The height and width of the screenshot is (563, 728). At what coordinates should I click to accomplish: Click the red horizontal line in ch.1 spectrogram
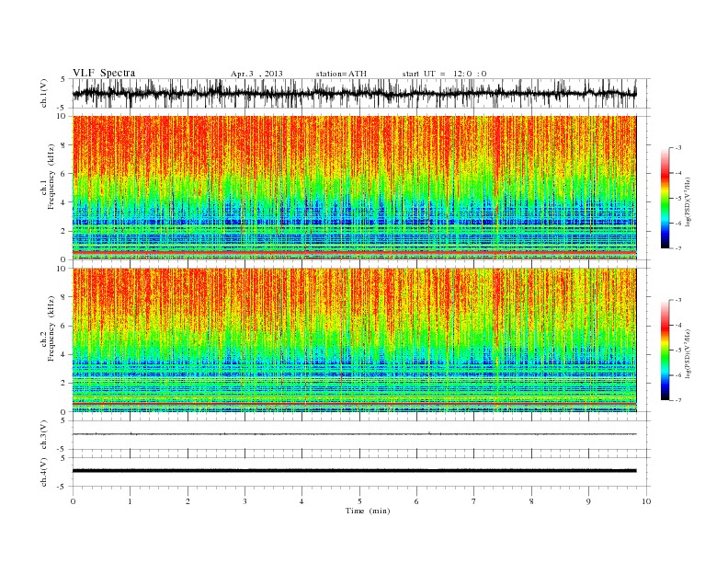pyautogui.click(x=354, y=252)
